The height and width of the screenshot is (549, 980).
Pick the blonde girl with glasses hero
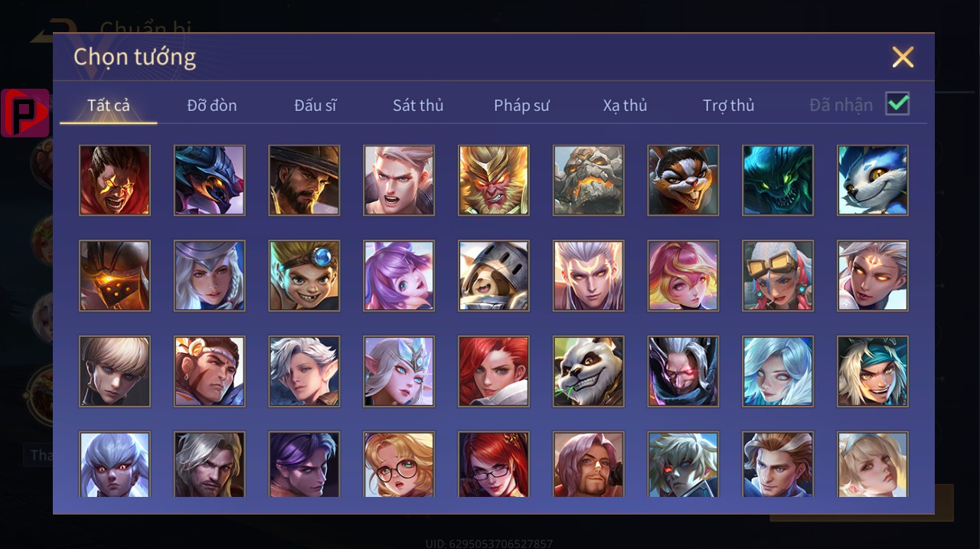click(399, 465)
